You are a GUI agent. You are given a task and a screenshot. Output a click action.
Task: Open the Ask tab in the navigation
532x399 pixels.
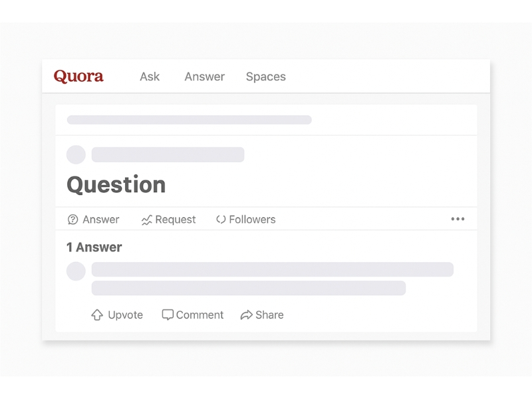tap(150, 76)
